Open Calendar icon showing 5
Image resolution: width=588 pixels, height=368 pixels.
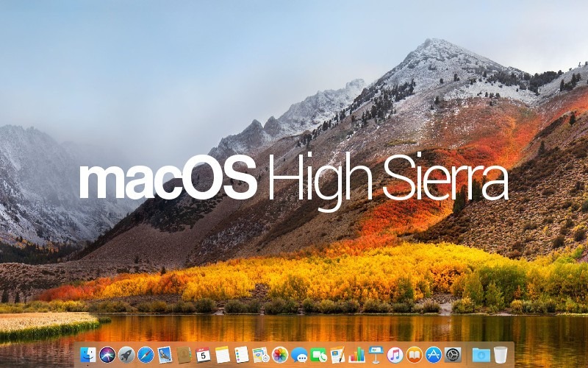(x=203, y=355)
